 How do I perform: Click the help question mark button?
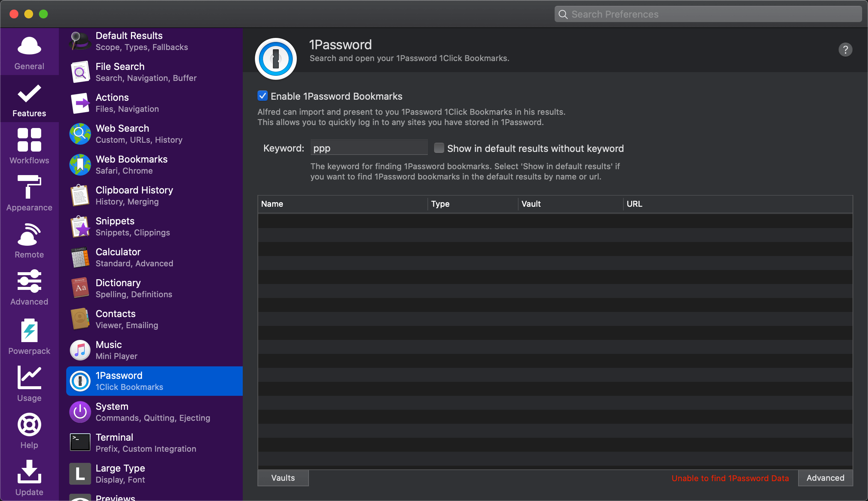[845, 50]
